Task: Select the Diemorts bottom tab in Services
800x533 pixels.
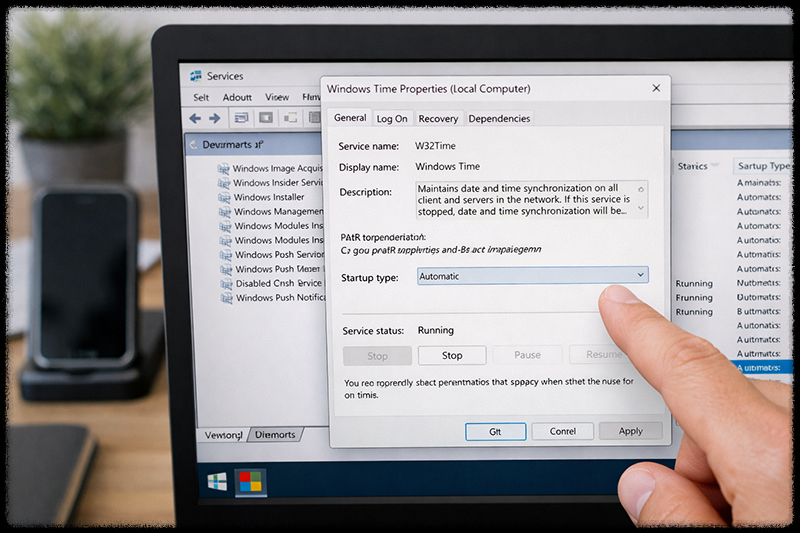Action: pos(275,435)
